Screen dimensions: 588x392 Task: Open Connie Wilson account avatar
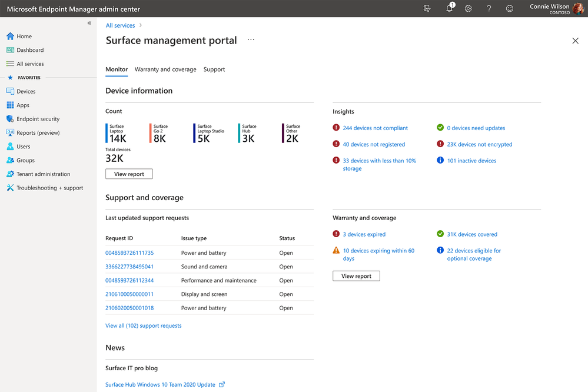point(578,8)
